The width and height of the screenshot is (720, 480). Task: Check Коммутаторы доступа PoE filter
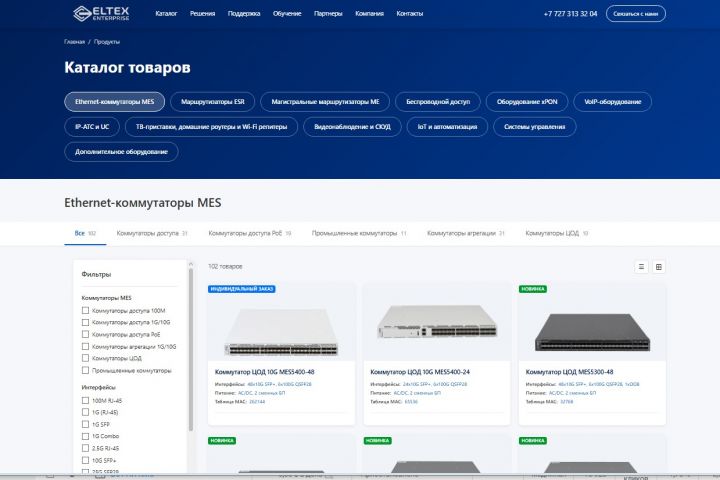tap(85, 334)
